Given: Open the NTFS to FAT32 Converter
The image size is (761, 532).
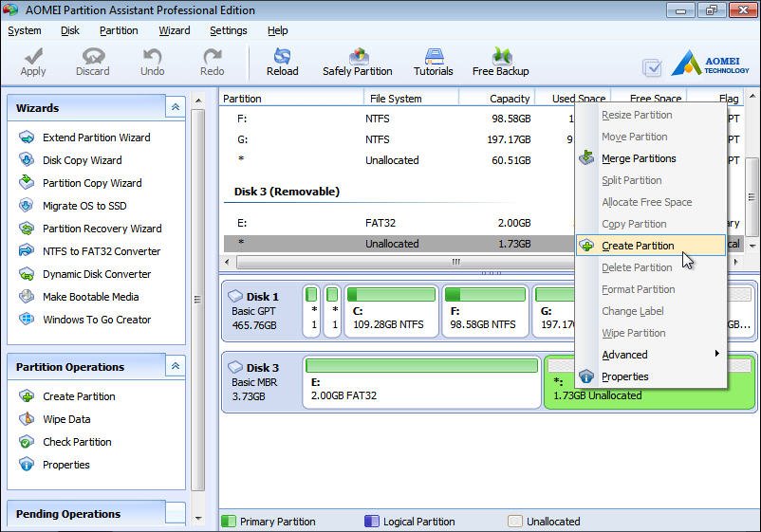Looking at the screenshot, I should coord(102,251).
